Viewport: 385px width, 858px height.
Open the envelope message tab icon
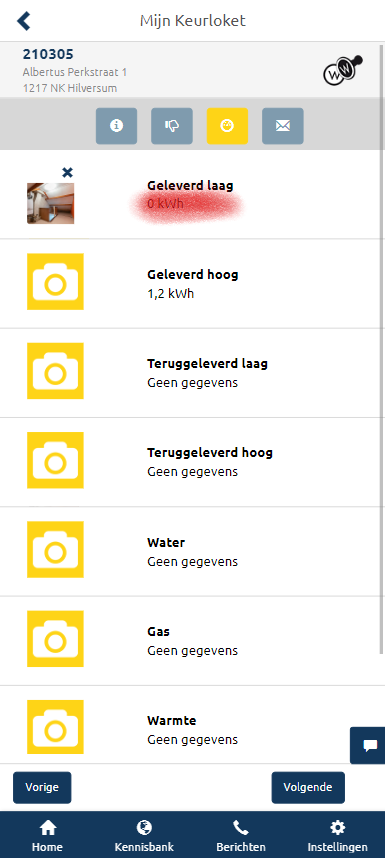tap(283, 126)
